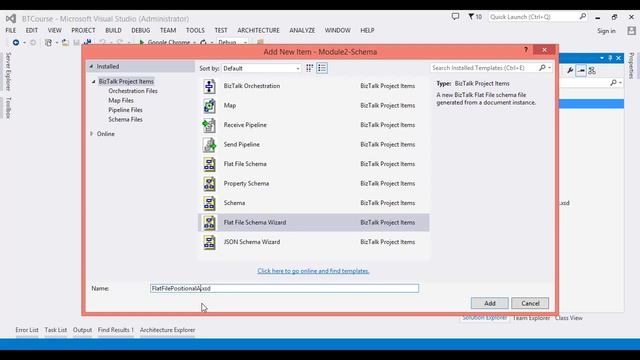This screenshot has height=360, width=640.
Task: Open the BUILD menu
Action: click(x=113, y=30)
